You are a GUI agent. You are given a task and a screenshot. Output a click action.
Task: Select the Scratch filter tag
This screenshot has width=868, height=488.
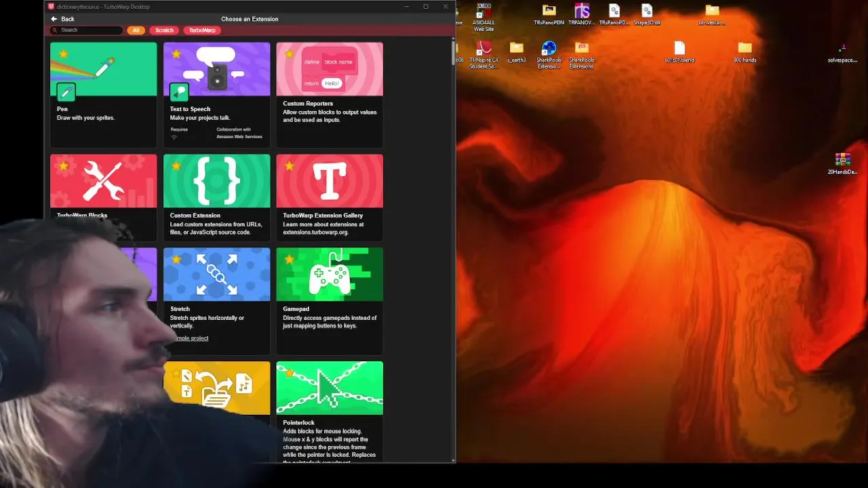(164, 30)
